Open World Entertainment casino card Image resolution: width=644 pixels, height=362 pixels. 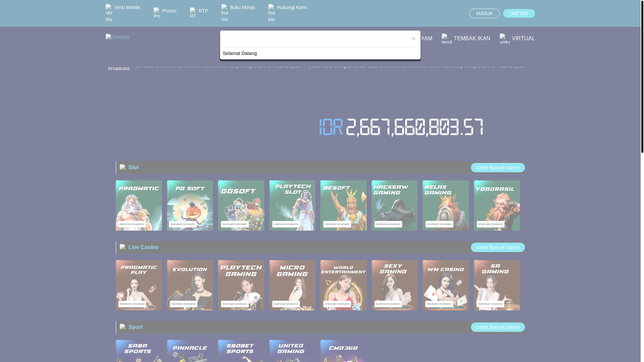(x=343, y=285)
